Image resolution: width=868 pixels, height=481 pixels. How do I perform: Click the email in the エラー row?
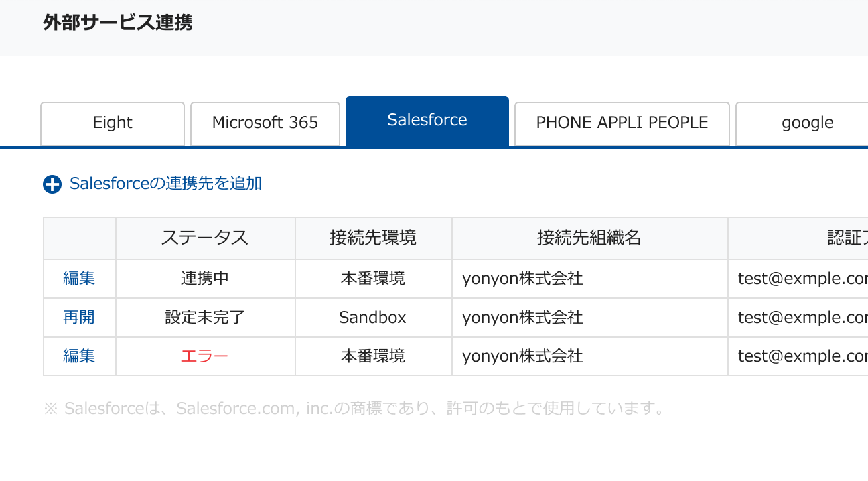point(803,356)
